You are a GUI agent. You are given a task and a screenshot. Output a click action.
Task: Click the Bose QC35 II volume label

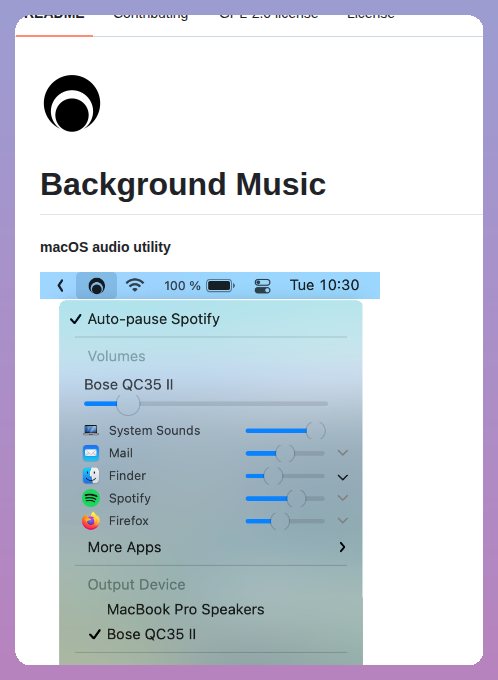[x=128, y=384]
